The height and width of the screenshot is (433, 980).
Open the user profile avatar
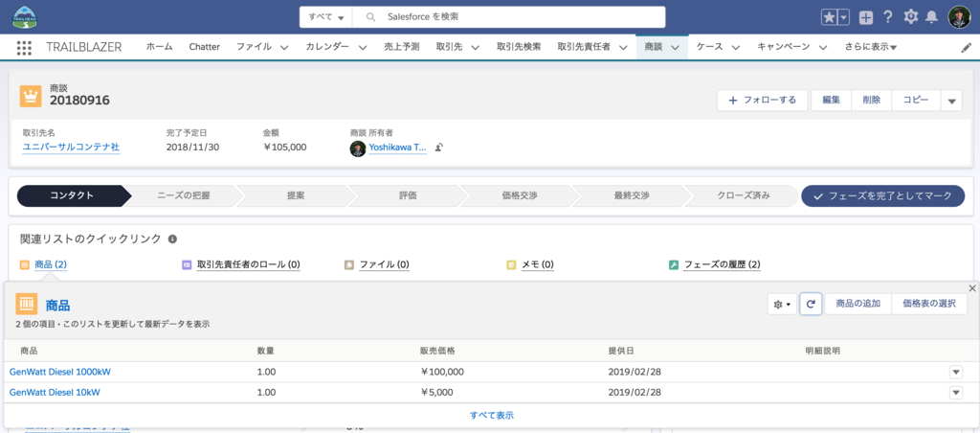tap(959, 17)
